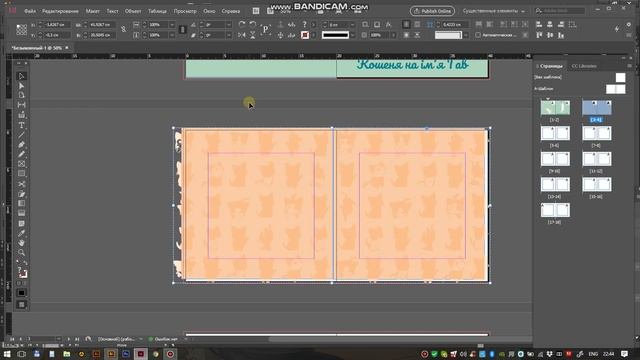Click the Adobe Stock search field
Image resolution: width=640 pixels, height=360 pixels.
[560, 11]
